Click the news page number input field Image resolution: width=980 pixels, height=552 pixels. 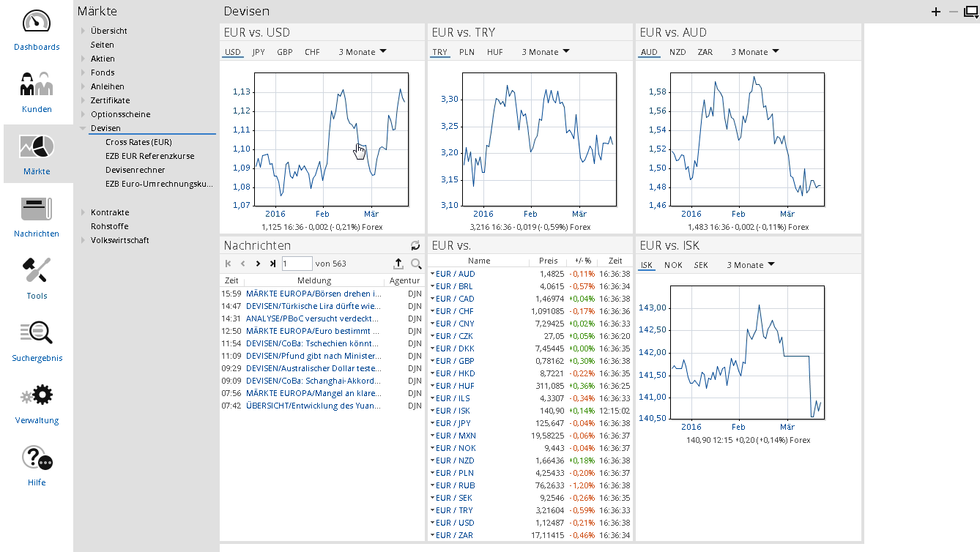coord(297,264)
